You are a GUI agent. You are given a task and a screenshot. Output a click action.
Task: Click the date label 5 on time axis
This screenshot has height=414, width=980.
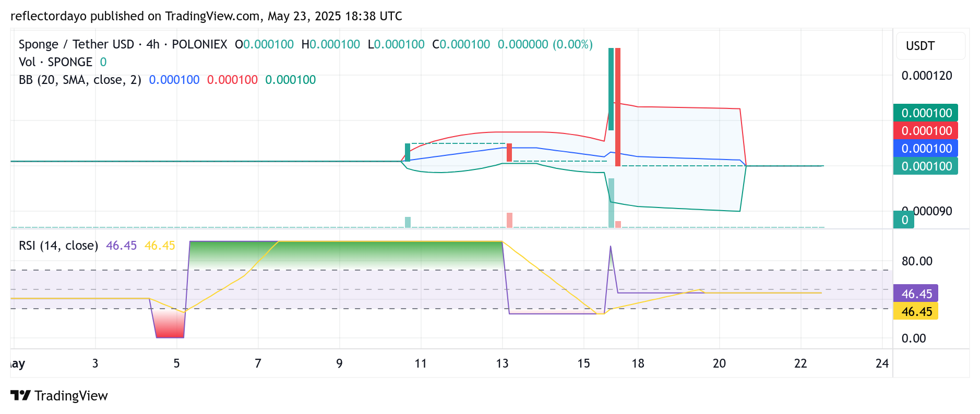176,363
